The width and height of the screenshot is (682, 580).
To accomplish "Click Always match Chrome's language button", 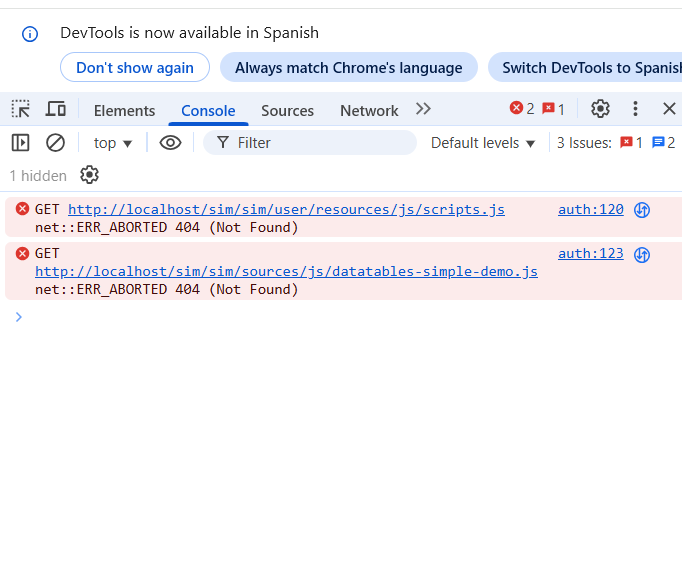I will coord(348,68).
